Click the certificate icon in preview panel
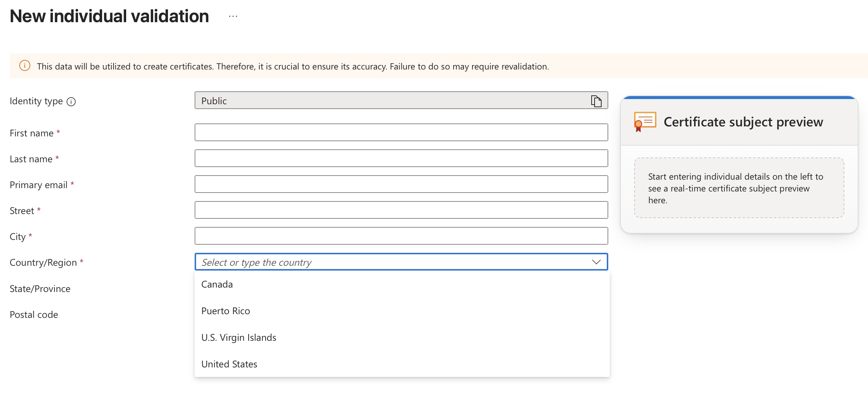The width and height of the screenshot is (868, 394). tap(645, 122)
